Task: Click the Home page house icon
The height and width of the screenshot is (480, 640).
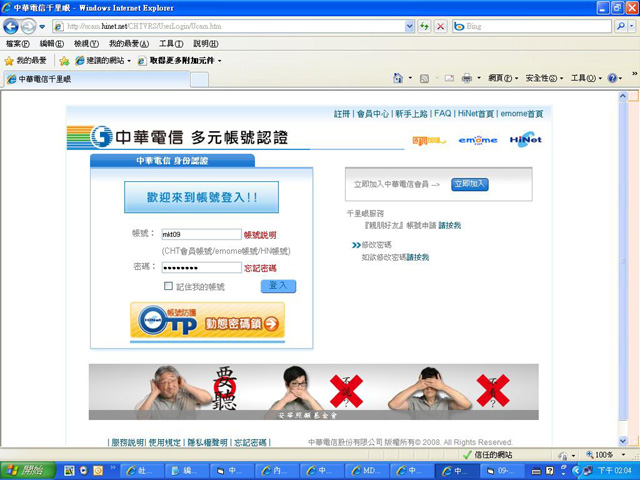Action: coord(398,78)
